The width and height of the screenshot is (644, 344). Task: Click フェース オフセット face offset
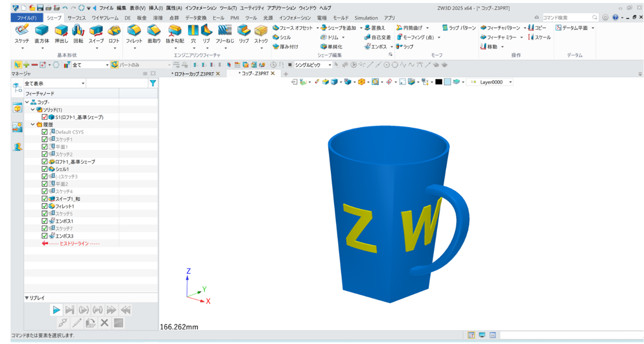[x=293, y=28]
